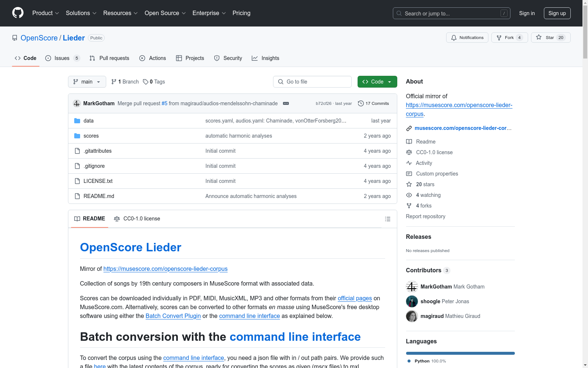Click MarkGotham avatar in commit row
This screenshot has height=368, width=588.
[77, 103]
